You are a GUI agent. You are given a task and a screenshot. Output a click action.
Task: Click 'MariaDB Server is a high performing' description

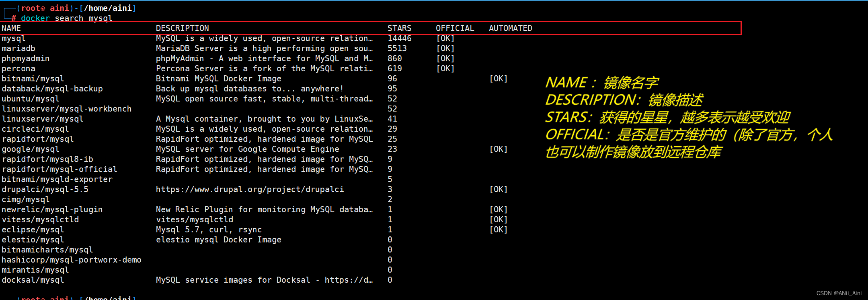tap(265, 48)
